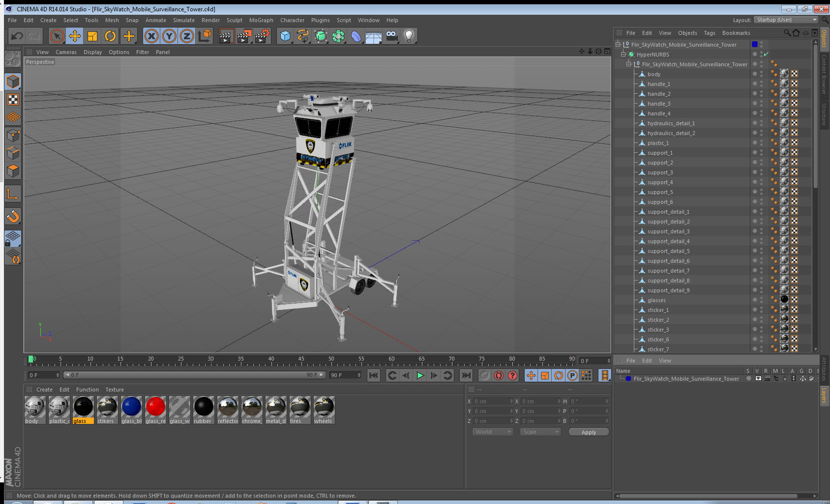The image size is (830, 504).
Task: Open the array modeling objects icon
Action: point(338,36)
